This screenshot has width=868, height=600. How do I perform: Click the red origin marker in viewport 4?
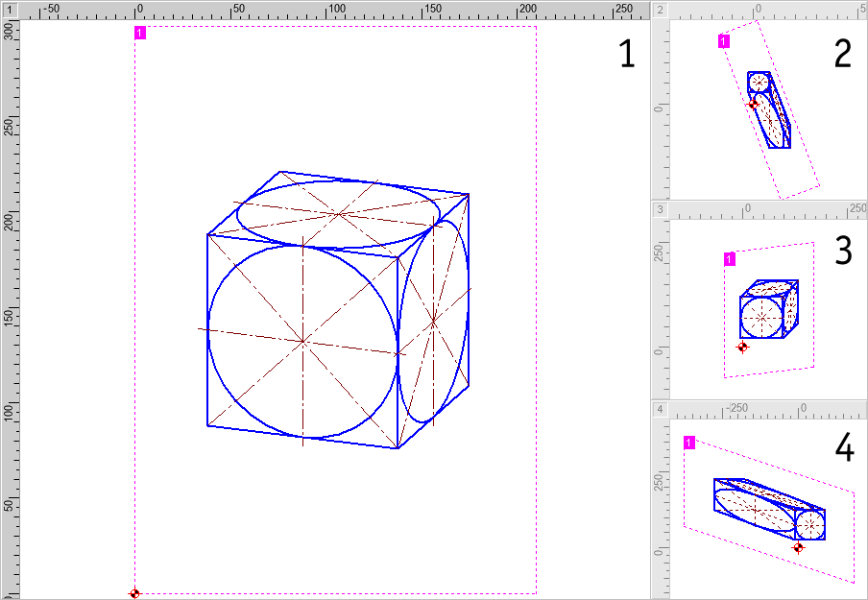tap(798, 547)
